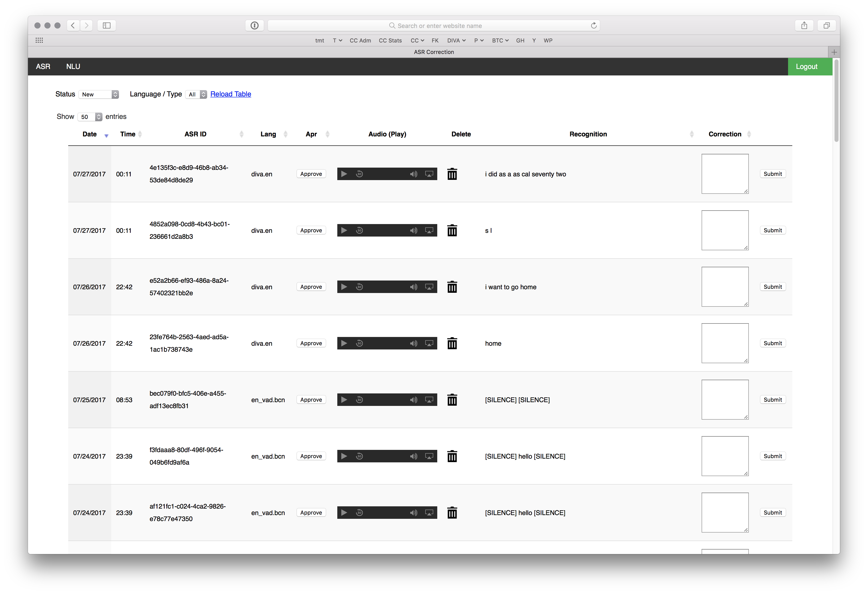Click trash icon for the 'home' row

[x=452, y=343]
